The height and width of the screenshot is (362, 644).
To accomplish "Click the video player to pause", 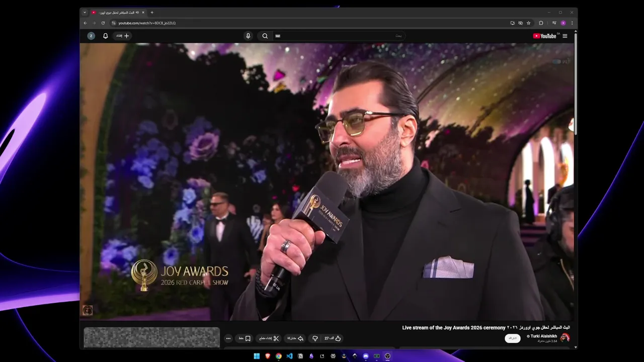I will click(x=327, y=181).
